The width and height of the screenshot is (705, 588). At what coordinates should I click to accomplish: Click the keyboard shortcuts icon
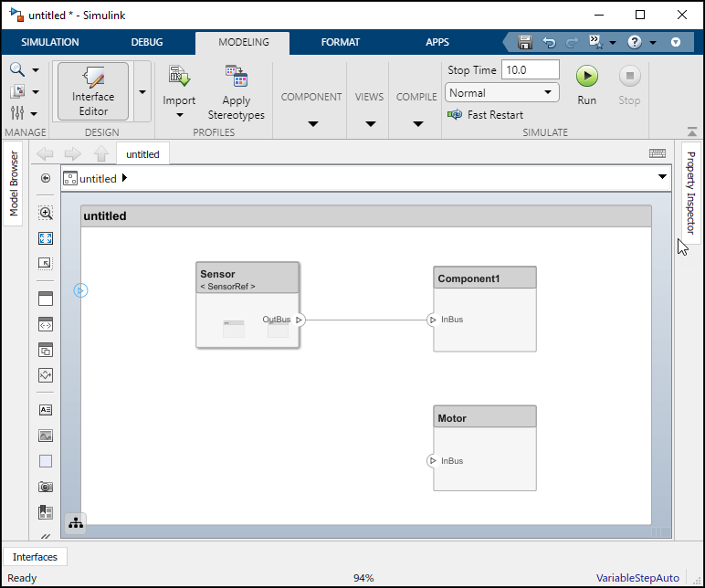coord(658,153)
